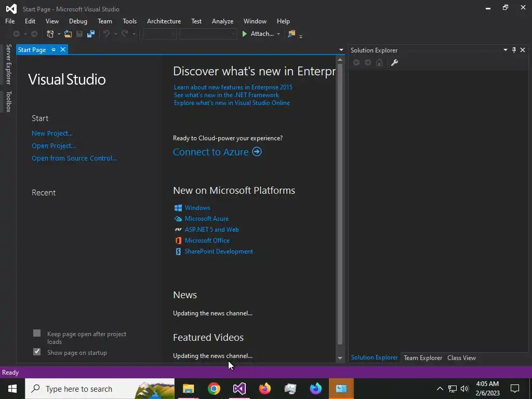Screen dimensions: 532x399
Task: Open the File menu
Action: point(10,21)
